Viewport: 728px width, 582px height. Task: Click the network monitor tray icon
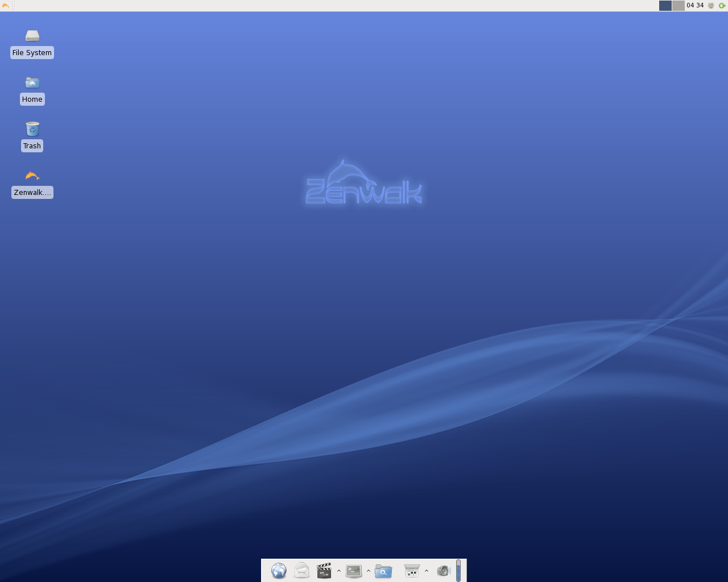point(711,6)
